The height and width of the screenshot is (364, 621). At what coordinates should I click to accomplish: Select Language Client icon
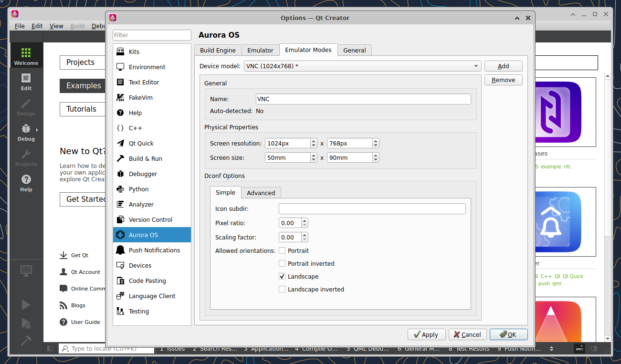pyautogui.click(x=120, y=296)
